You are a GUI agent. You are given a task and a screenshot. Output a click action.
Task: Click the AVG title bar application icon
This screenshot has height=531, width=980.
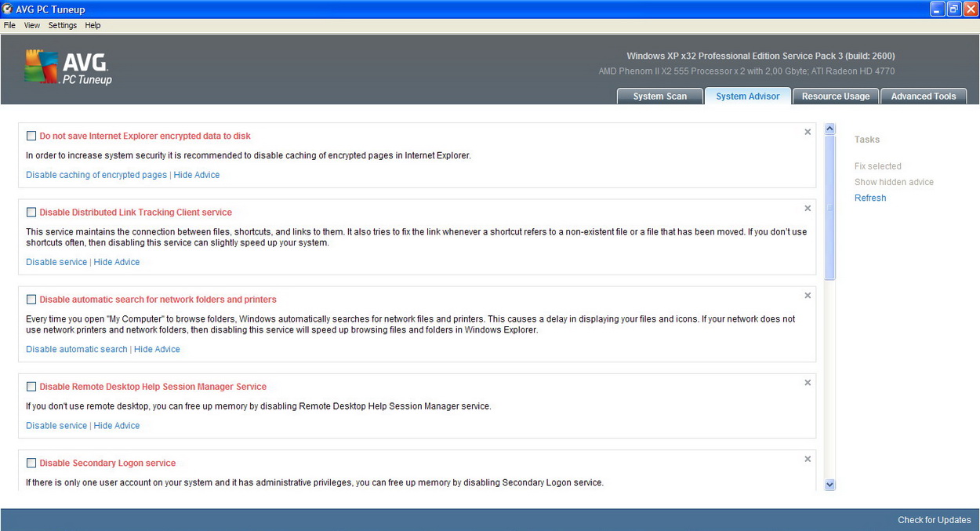8,9
